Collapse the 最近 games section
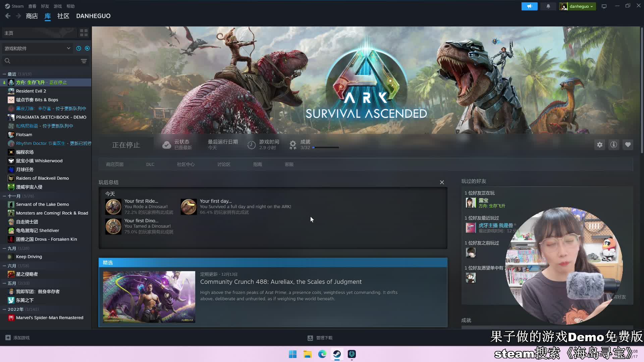The width and height of the screenshot is (644, 362). point(4,74)
